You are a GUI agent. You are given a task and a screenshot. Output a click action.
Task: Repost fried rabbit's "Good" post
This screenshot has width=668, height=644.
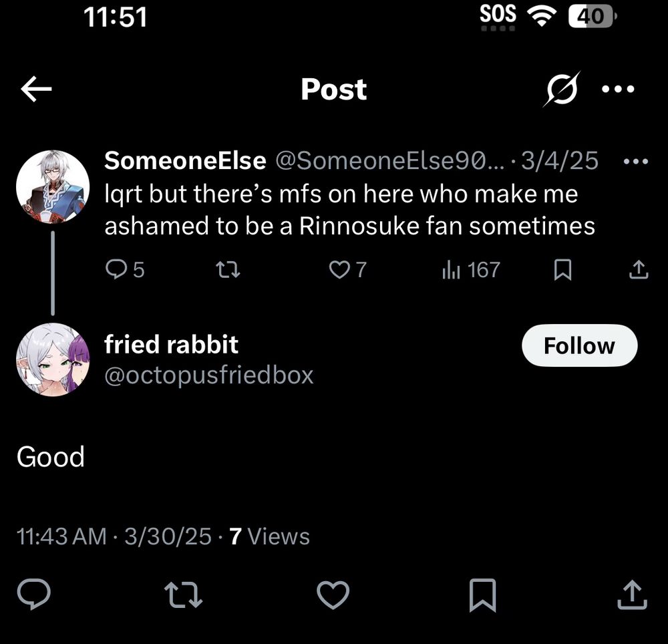(184, 595)
